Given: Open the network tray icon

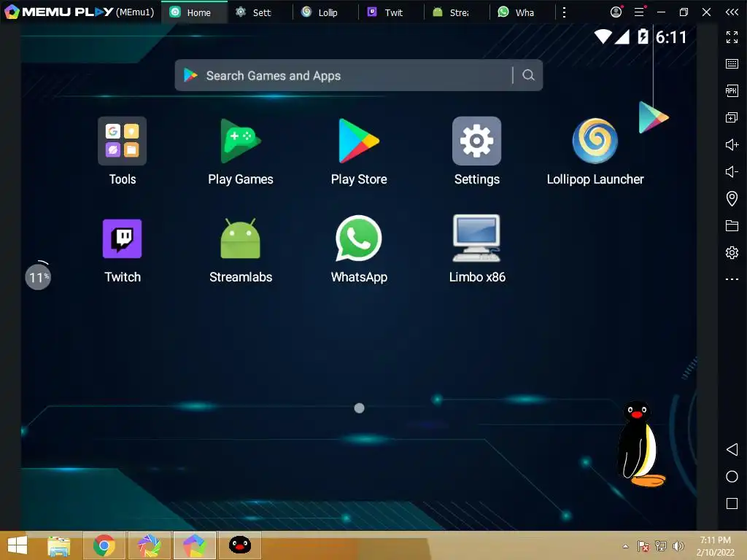Looking at the screenshot, I should pyautogui.click(x=661, y=546).
